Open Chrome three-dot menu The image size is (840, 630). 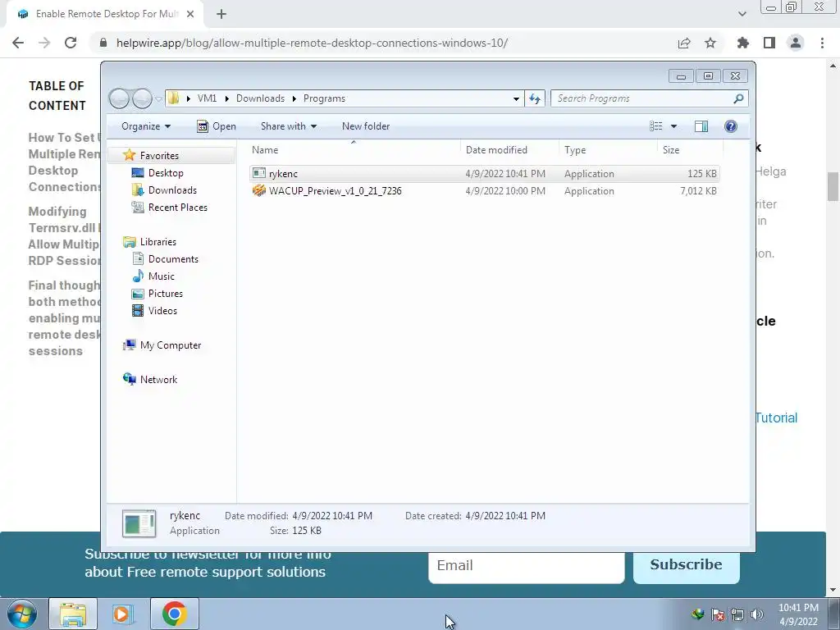(822, 43)
